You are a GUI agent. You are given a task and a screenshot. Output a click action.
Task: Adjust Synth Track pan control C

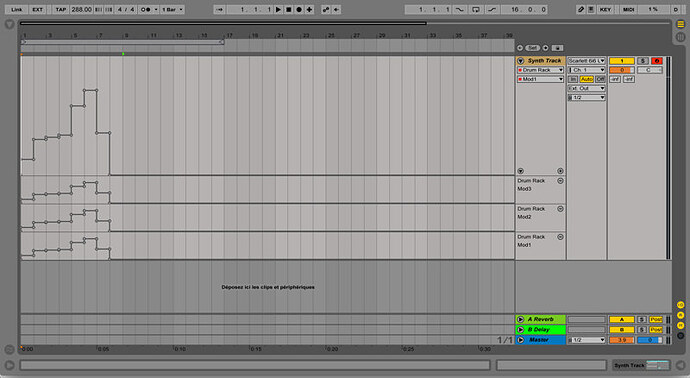650,70
